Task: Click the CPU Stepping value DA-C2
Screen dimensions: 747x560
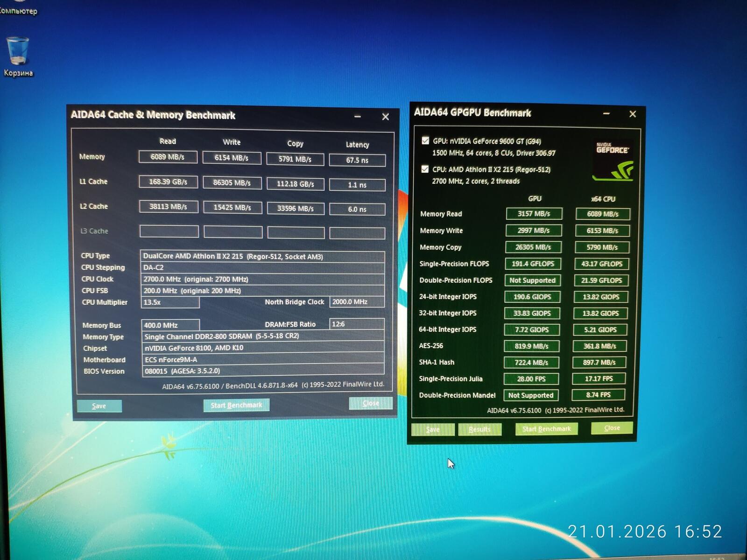Action: pyautogui.click(x=262, y=268)
